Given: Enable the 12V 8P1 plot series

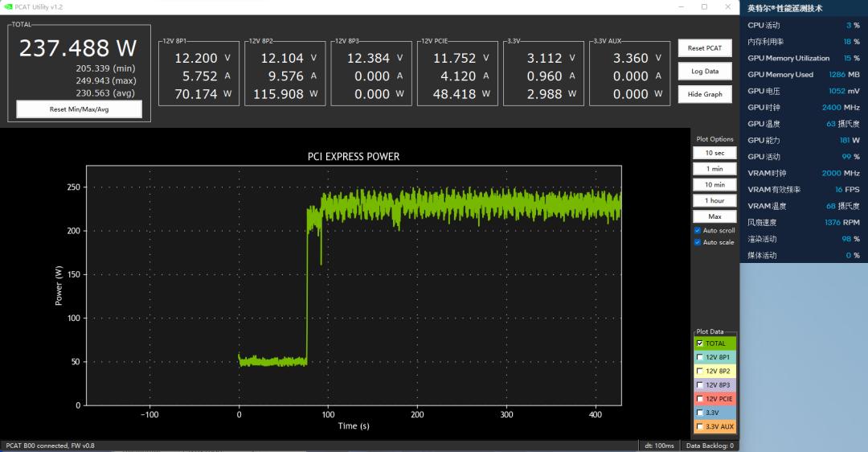Looking at the screenshot, I should (699, 357).
